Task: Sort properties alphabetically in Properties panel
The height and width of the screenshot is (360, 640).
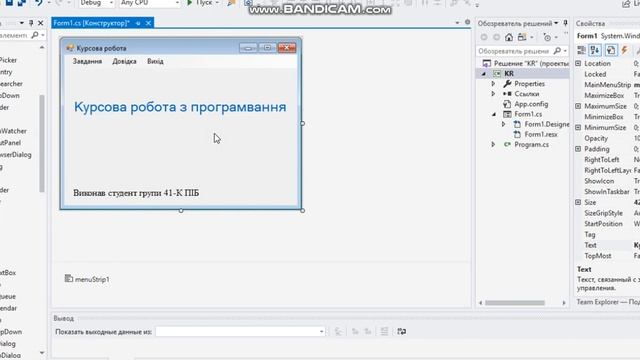Action: click(x=595, y=50)
